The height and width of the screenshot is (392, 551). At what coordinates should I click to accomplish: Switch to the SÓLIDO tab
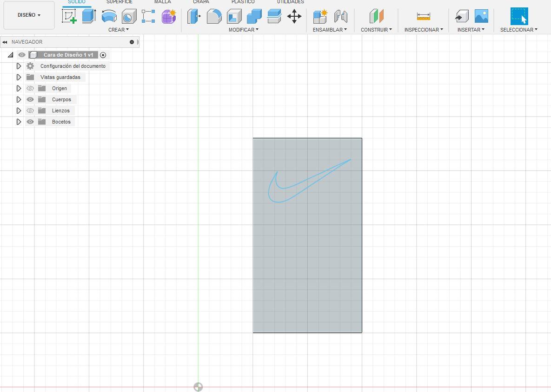[77, 2]
